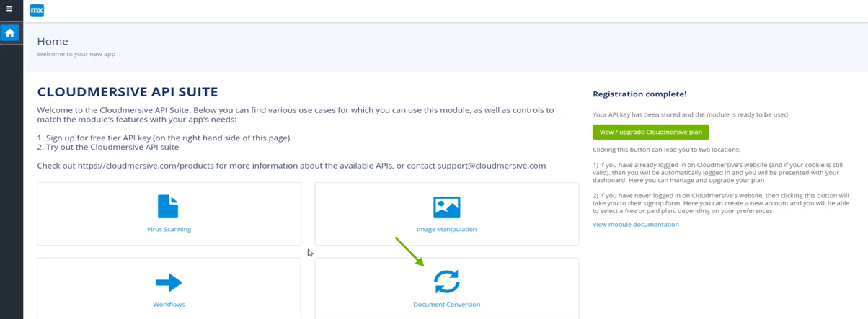
Task: Open View module documentation link
Action: coord(635,225)
